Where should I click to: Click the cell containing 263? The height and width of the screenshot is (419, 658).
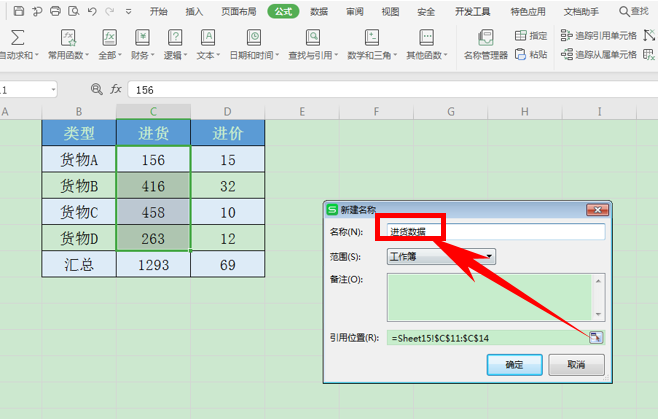click(x=153, y=238)
